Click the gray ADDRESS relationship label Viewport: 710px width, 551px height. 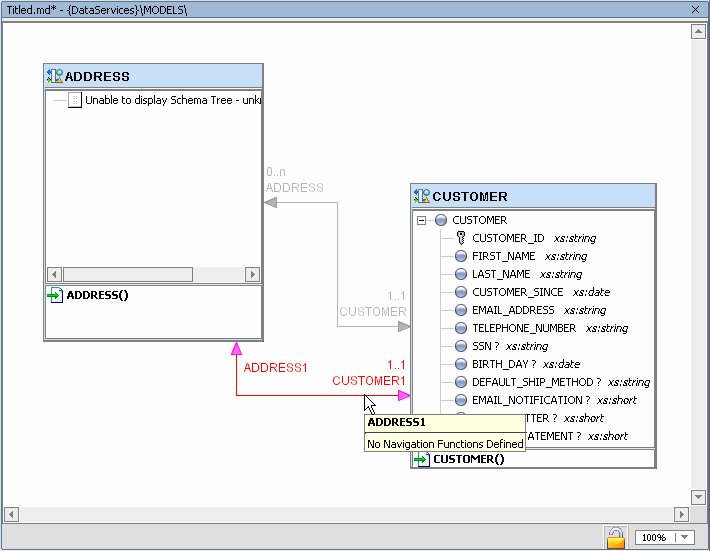tap(294, 187)
